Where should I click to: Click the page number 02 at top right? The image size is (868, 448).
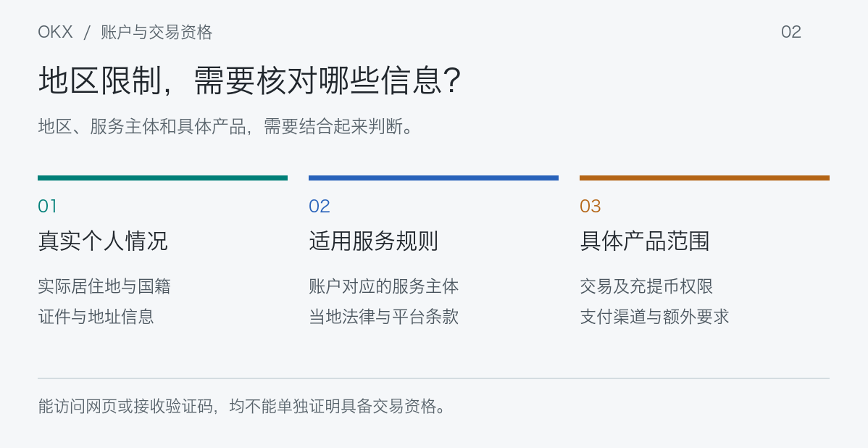click(791, 32)
